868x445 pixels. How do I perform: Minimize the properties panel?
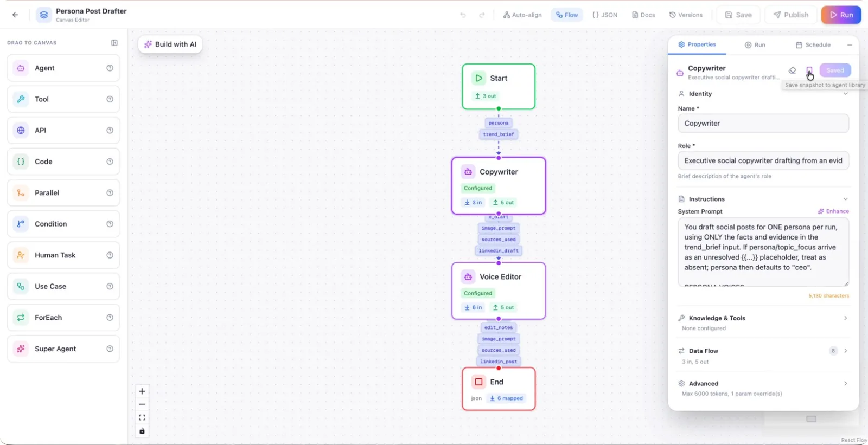[850, 45]
